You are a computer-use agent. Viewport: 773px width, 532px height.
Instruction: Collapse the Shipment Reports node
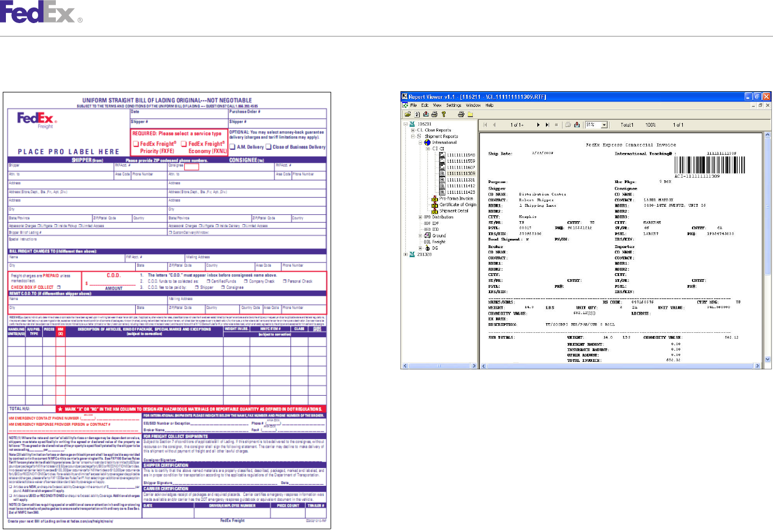tap(413, 136)
